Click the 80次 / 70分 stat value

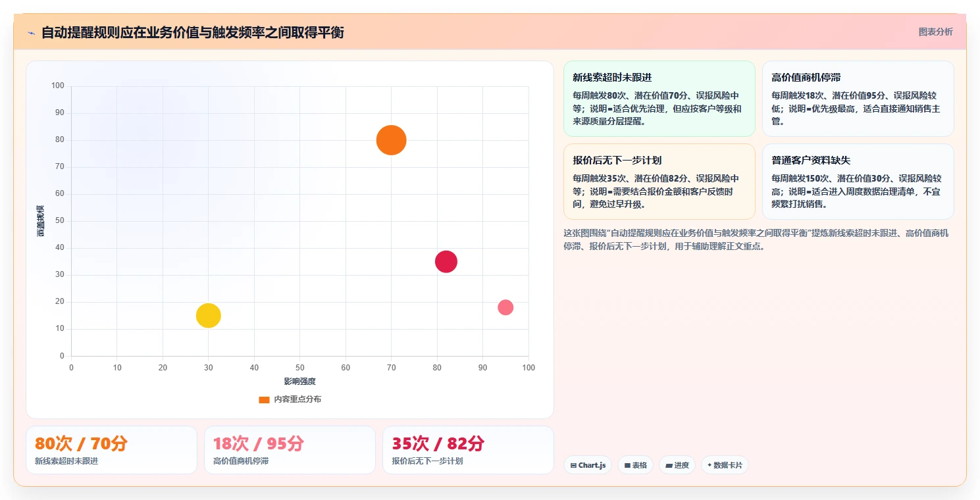coord(81,444)
